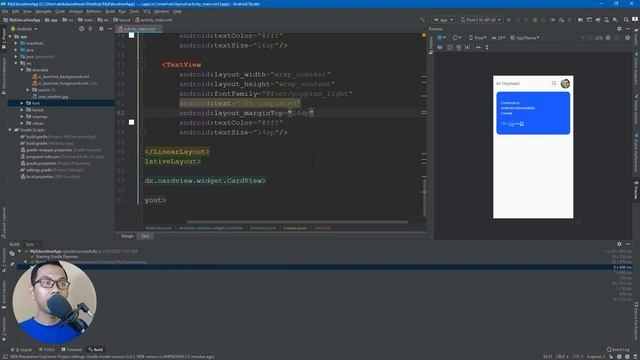Click the scroll-from-source target icon in Project panel
Screen dimensions: 640x360
(82, 29)
